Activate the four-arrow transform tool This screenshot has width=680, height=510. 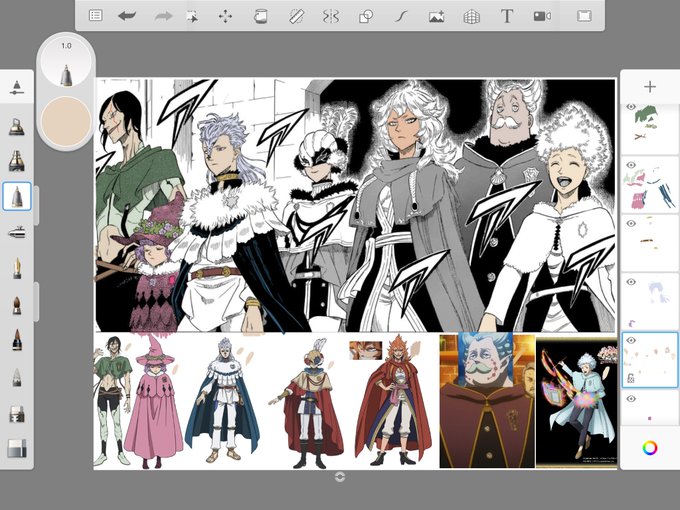pos(225,16)
